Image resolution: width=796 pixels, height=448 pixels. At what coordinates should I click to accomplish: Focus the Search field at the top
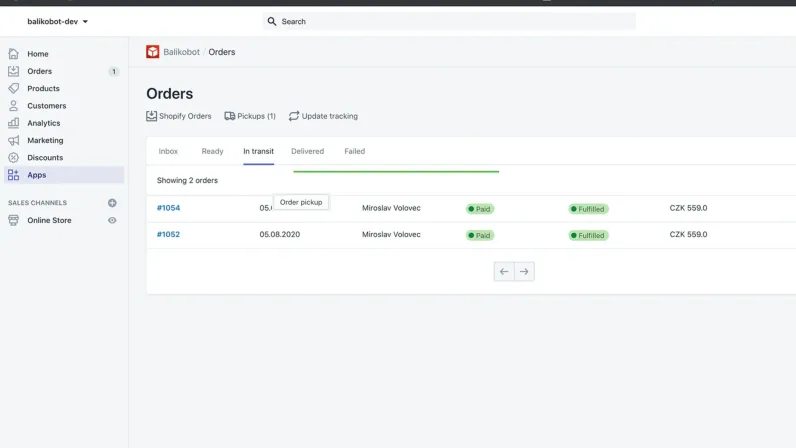pos(449,21)
